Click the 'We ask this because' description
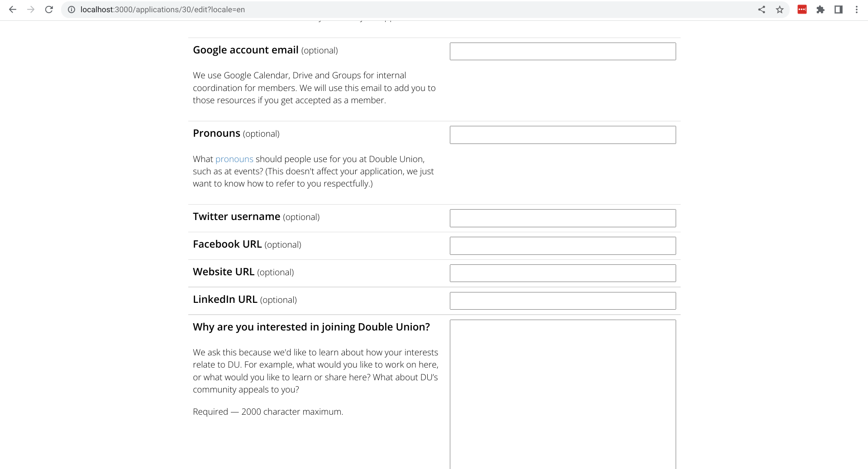Screen dimensions: 868x469 pos(315,371)
